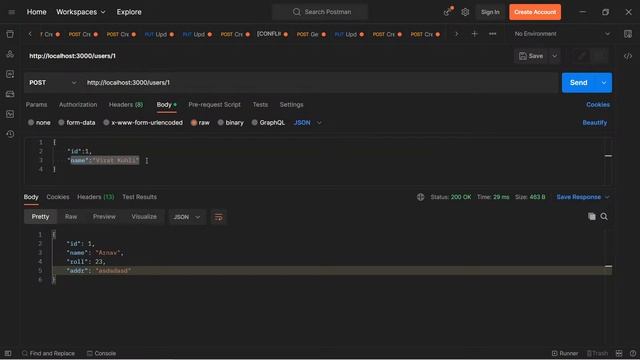Open the Test Results tab
Viewport: 640px width, 360px height.
tap(140, 197)
